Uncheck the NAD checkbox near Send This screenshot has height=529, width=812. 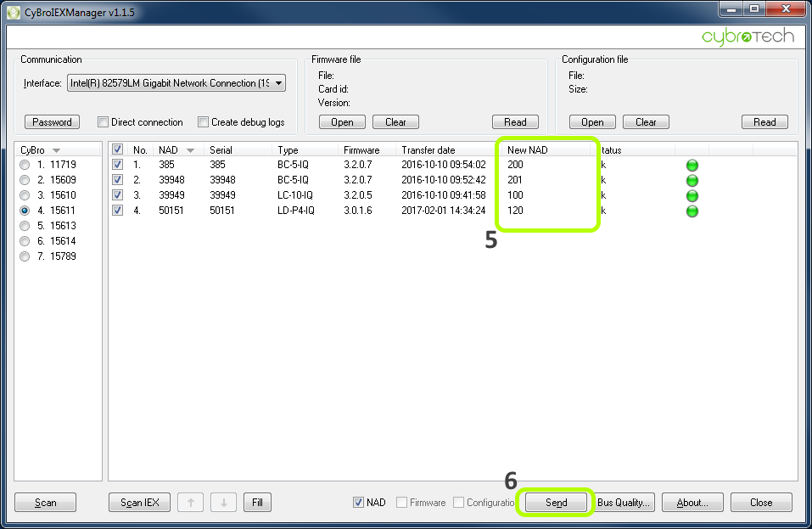pos(358,503)
